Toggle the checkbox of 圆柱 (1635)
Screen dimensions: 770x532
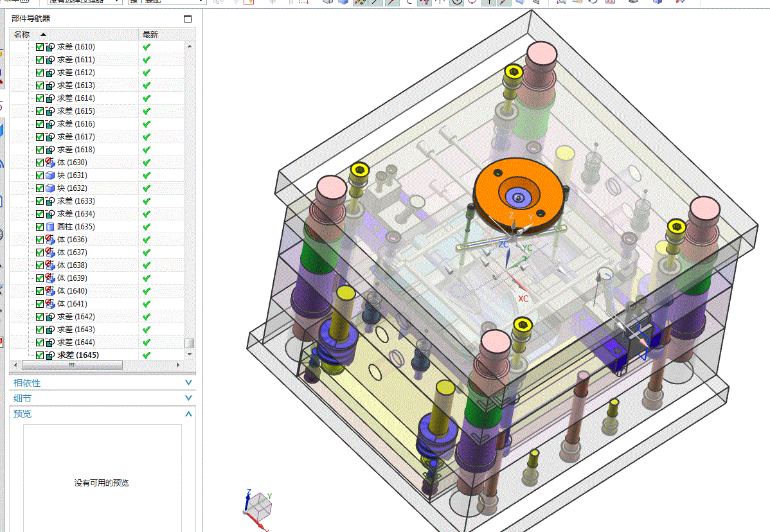click(x=40, y=227)
